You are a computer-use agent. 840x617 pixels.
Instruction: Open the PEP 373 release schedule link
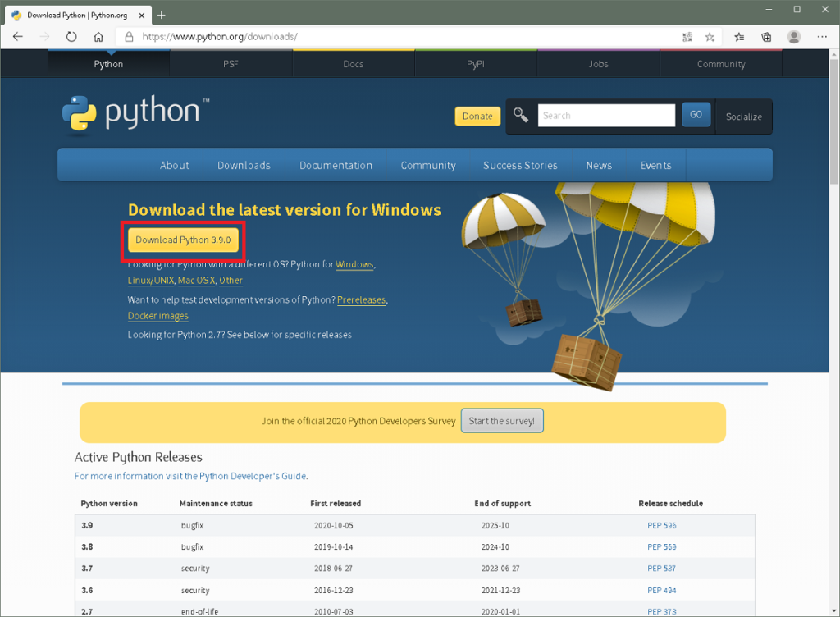(x=662, y=611)
